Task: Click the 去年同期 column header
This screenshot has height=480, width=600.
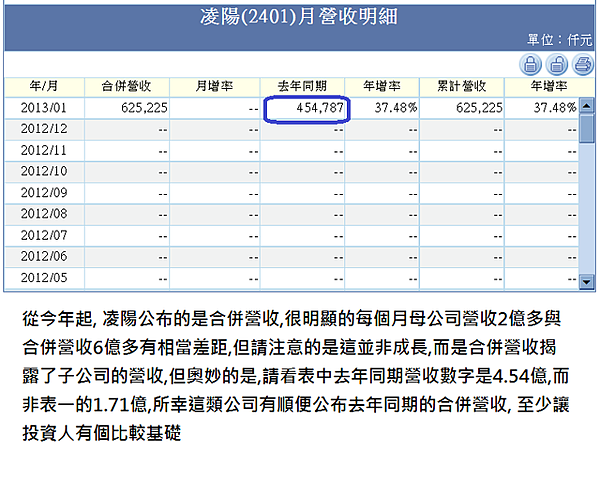Action: click(302, 86)
